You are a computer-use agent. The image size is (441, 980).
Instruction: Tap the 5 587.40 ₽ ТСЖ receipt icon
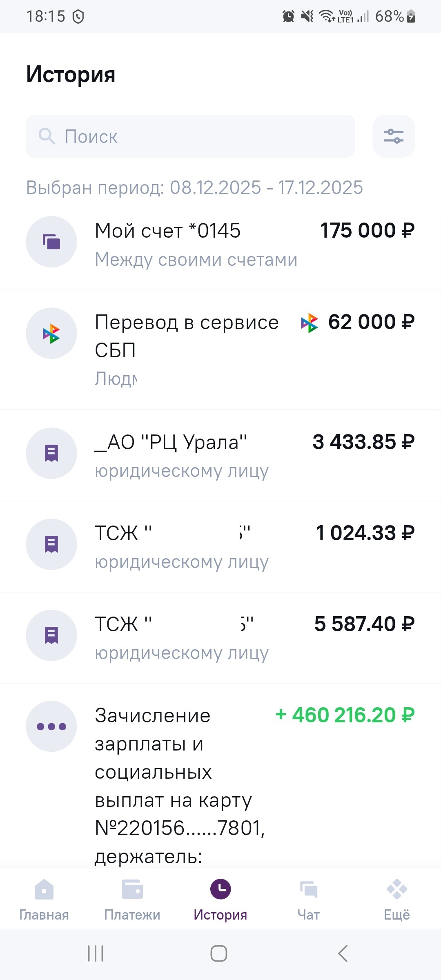51,635
